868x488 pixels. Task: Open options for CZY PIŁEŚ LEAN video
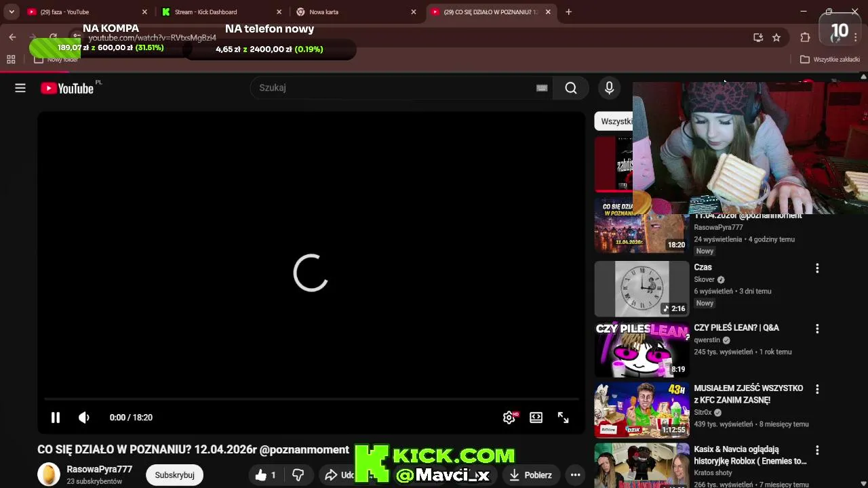[x=817, y=329]
